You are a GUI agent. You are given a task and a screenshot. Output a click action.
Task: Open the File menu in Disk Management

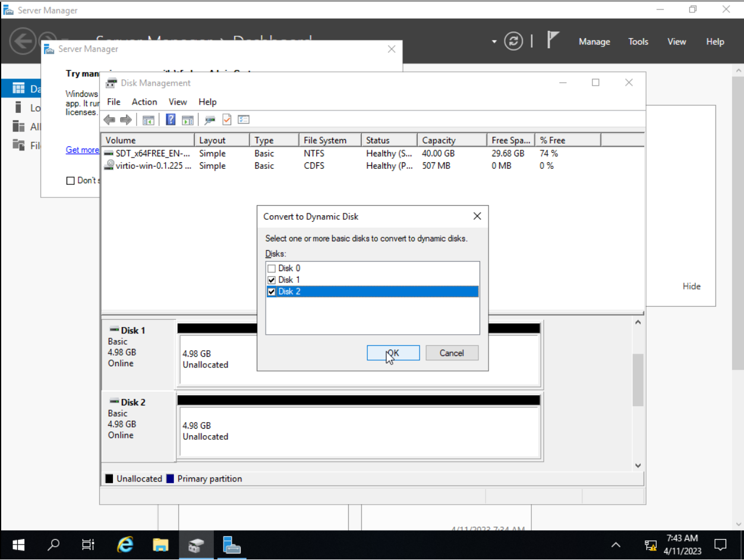point(114,102)
